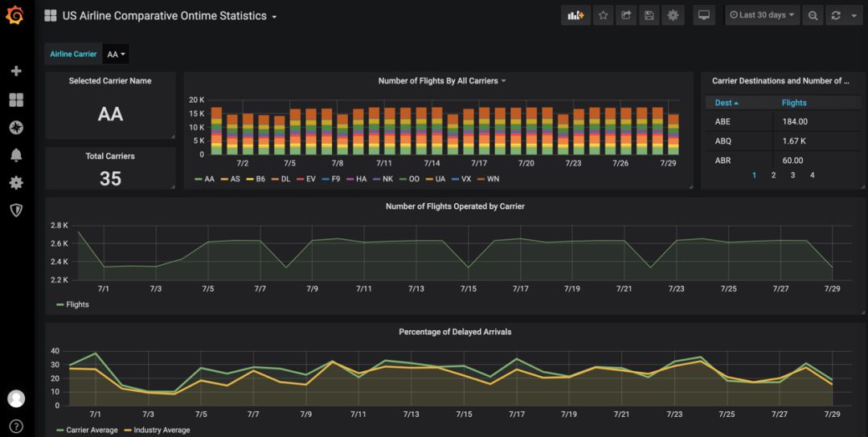This screenshot has width=868, height=437.
Task: Open Server Admin shield icon
Action: coord(16,210)
